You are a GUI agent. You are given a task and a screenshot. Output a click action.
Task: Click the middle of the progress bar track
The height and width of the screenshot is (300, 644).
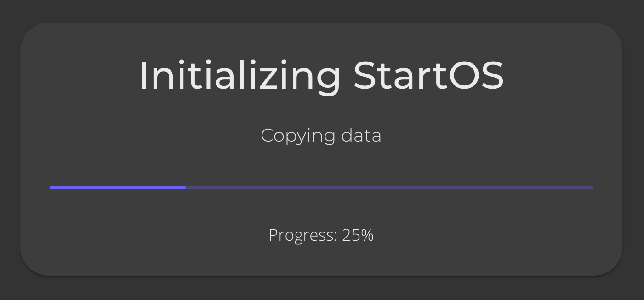tap(321, 187)
